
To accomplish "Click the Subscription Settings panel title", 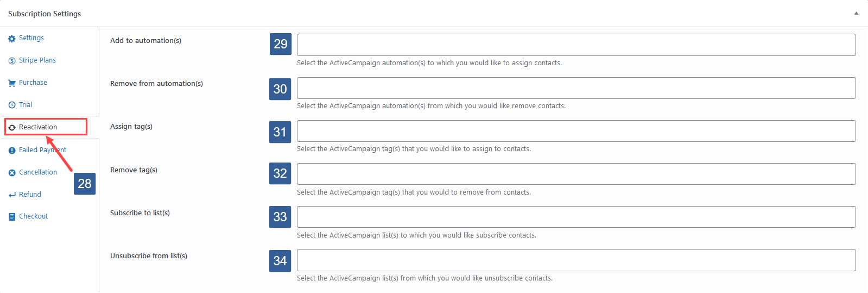I will point(45,14).
